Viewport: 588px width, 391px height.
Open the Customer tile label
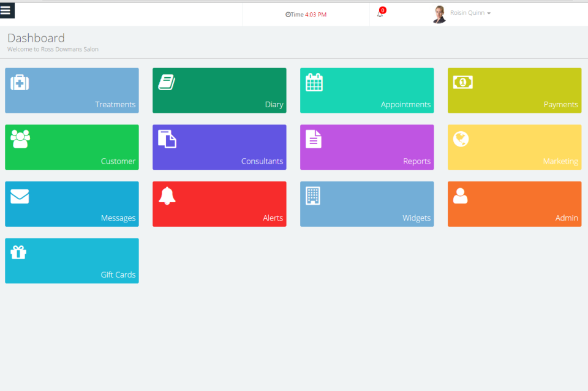point(118,161)
